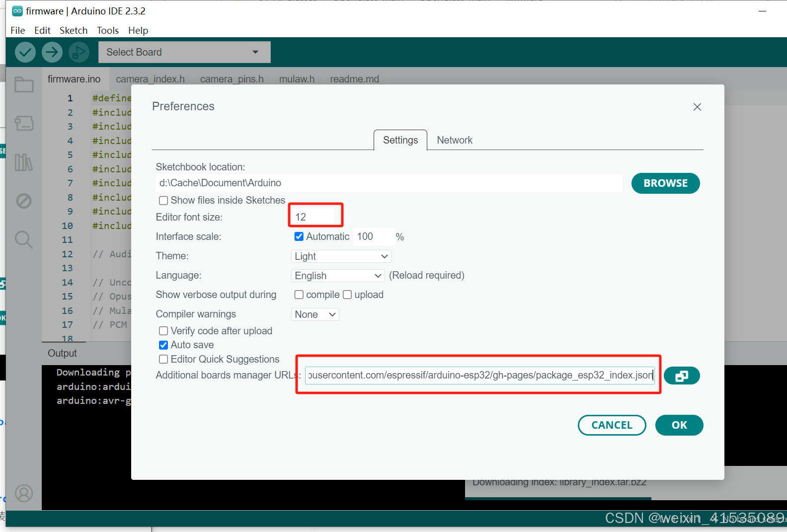Open Compiler warnings dropdown showing None

tap(315, 314)
